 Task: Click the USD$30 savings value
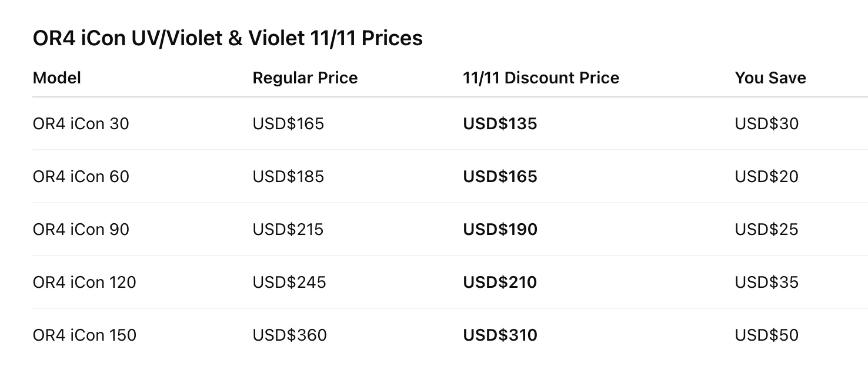[767, 124]
